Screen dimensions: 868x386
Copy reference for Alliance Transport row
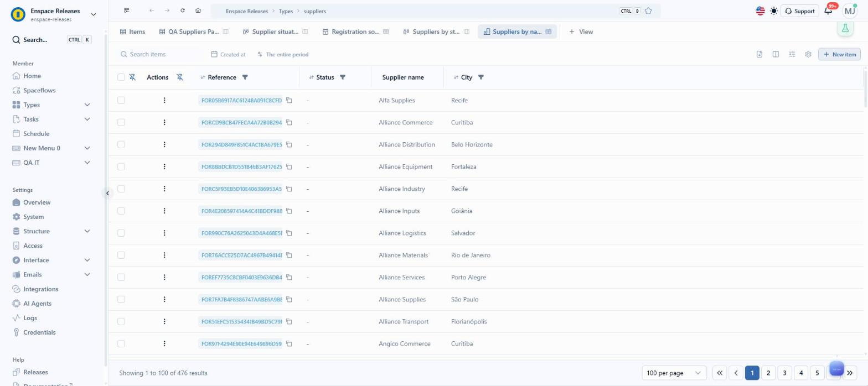289,322
